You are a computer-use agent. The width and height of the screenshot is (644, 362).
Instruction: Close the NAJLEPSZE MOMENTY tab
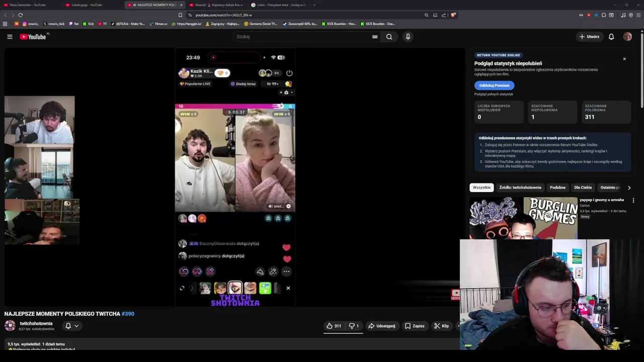(181, 5)
